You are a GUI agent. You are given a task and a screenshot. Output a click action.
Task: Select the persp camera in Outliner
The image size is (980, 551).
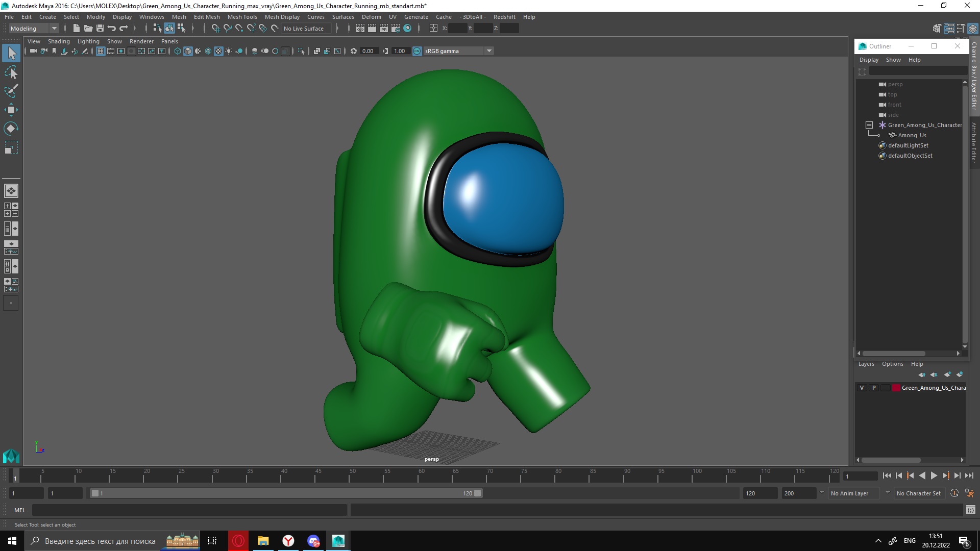(x=895, y=84)
